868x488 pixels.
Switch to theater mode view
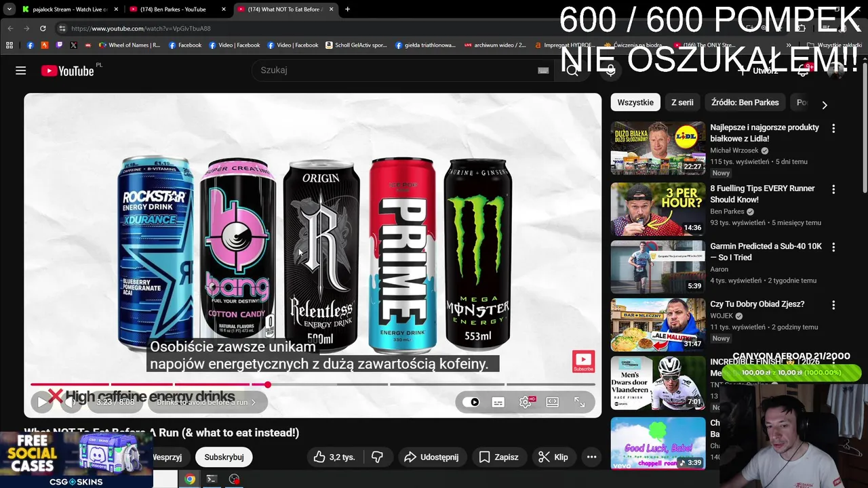click(553, 402)
